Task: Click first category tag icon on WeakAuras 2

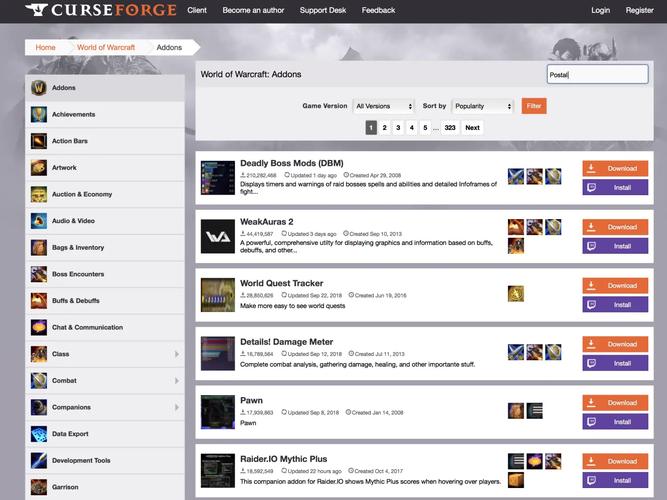Action: 516,227
